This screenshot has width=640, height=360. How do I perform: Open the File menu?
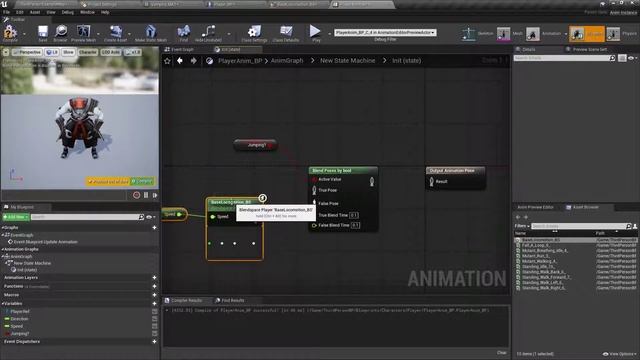[7, 12]
